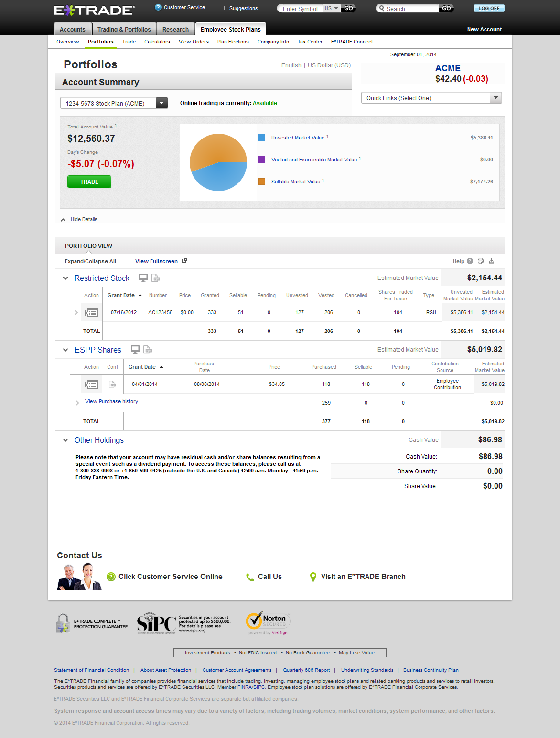Switch to the Accounts tab
The width and height of the screenshot is (560, 738).
[73, 29]
